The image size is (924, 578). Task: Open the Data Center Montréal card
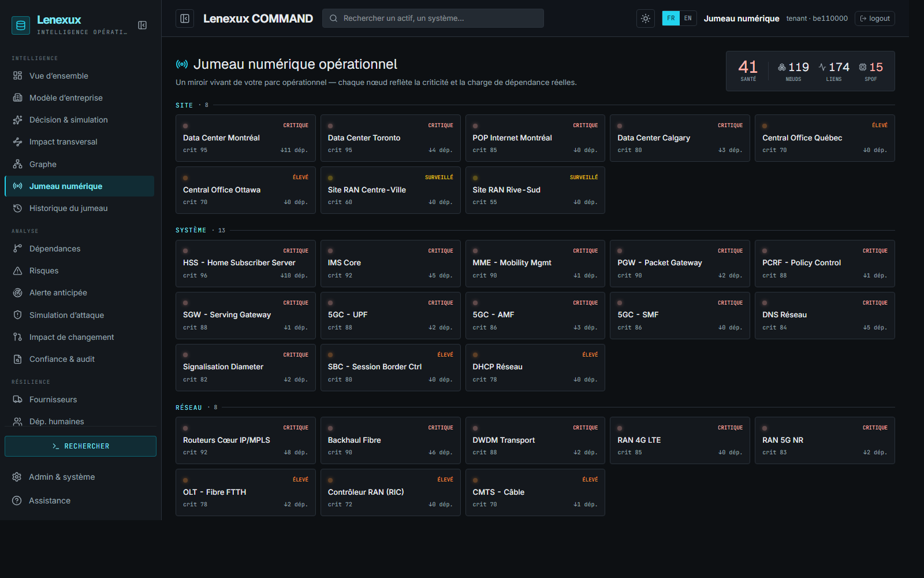[245, 138]
